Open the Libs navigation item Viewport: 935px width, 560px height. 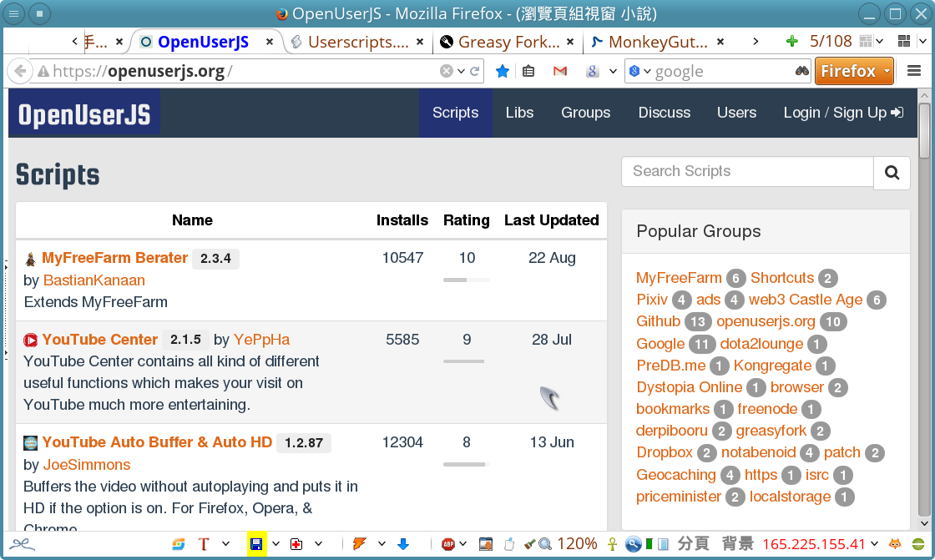[x=519, y=113]
